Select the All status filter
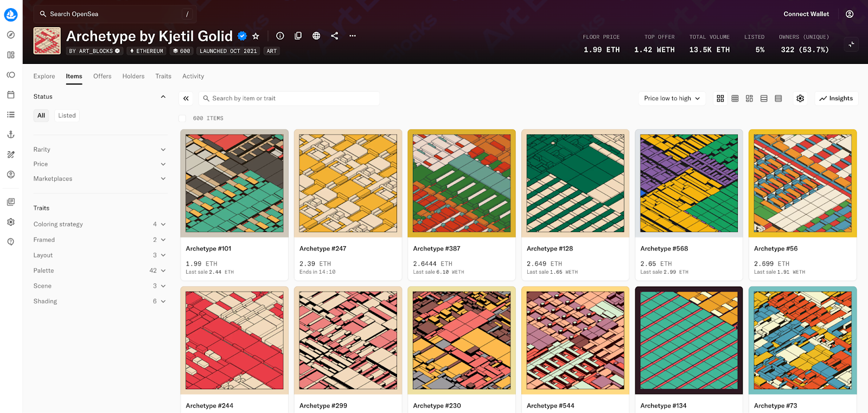 click(41, 115)
